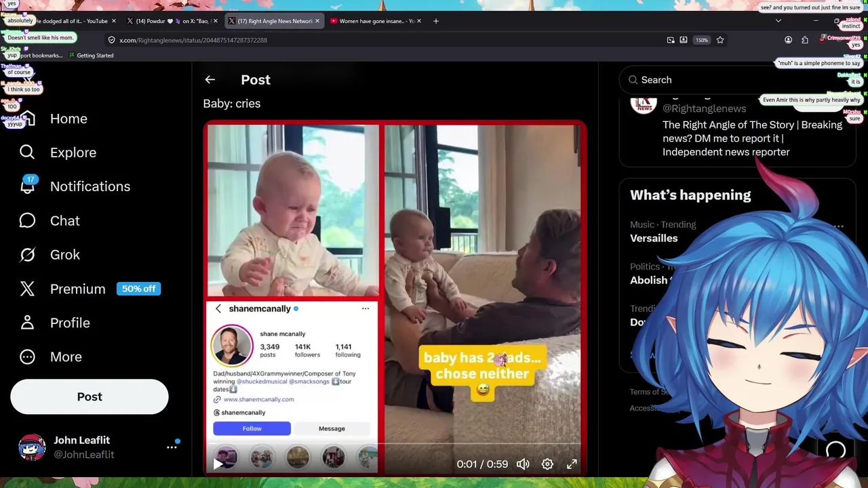Bookmark page with star icon
The image size is (868, 488).
point(719,40)
